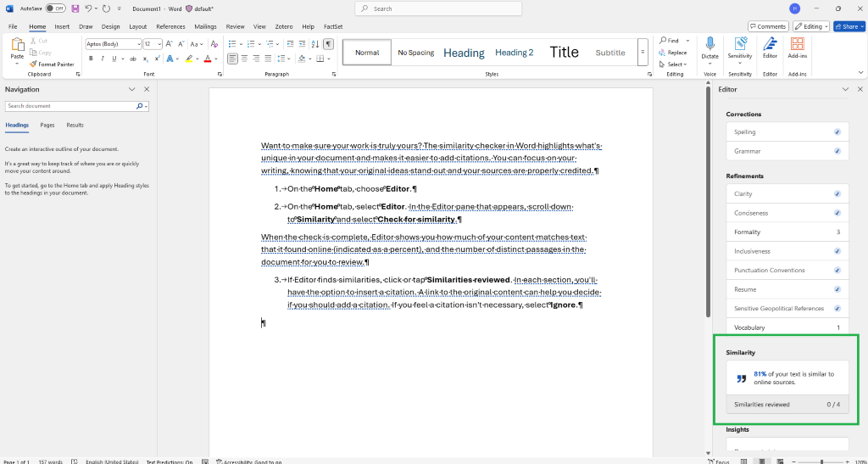Open the Comments button
The width and height of the screenshot is (868, 464).
coord(768,26)
